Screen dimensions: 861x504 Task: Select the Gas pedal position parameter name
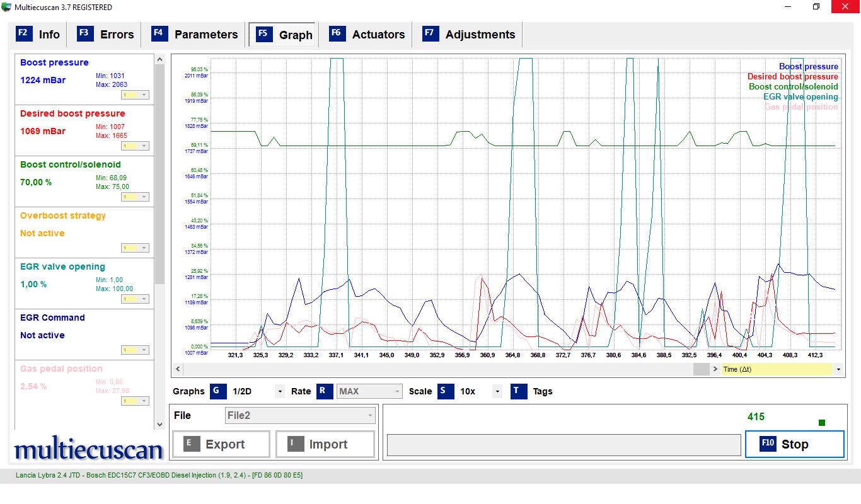tap(61, 369)
